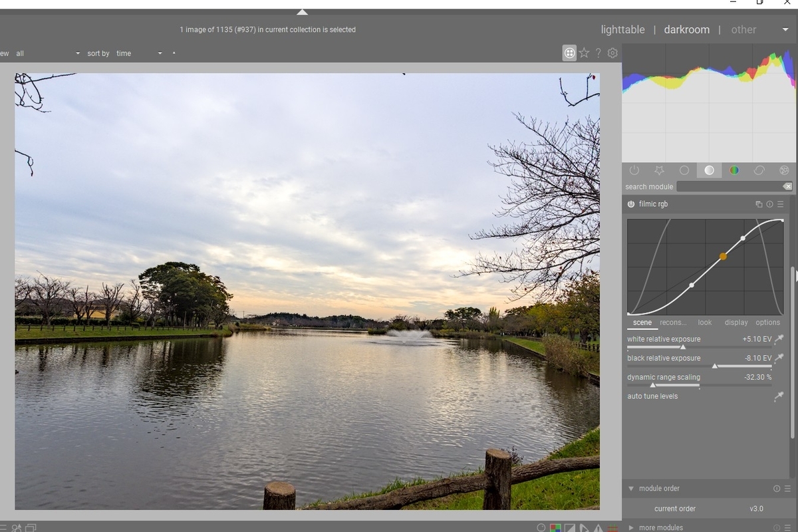Reset module order panel
The width and height of the screenshot is (798, 532).
click(777, 489)
